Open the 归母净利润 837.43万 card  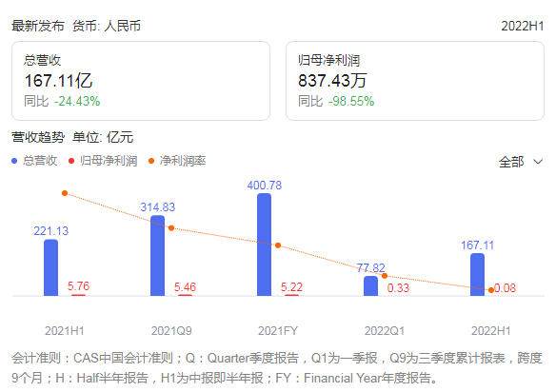(415, 81)
